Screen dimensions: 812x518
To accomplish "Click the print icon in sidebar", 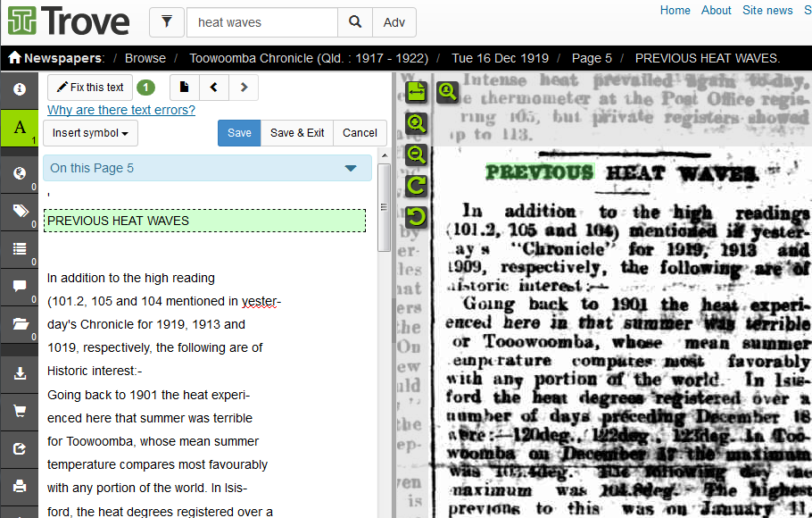I will 20,487.
